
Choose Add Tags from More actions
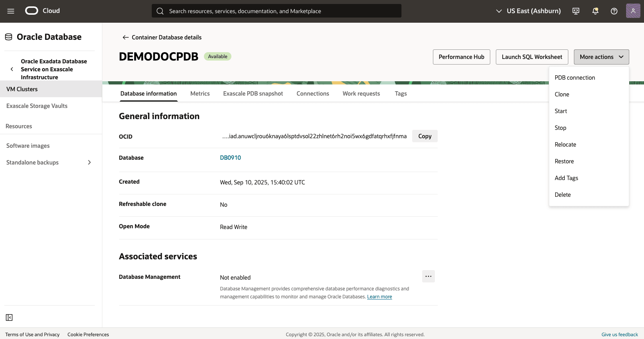pyautogui.click(x=589, y=178)
